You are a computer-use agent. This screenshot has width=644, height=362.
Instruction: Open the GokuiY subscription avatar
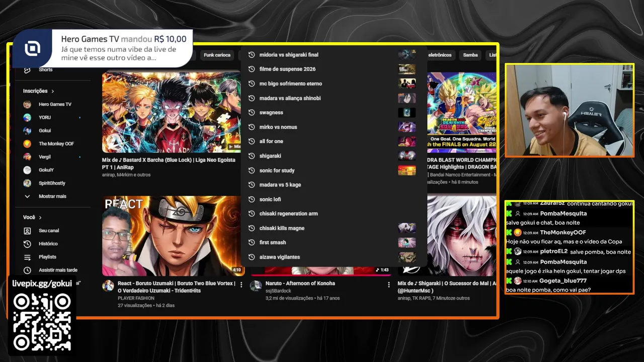tap(27, 170)
